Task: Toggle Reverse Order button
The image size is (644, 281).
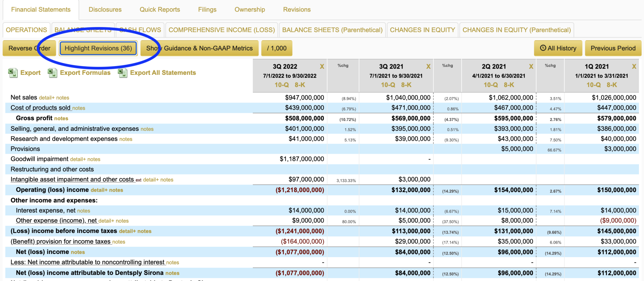Action: click(x=29, y=48)
